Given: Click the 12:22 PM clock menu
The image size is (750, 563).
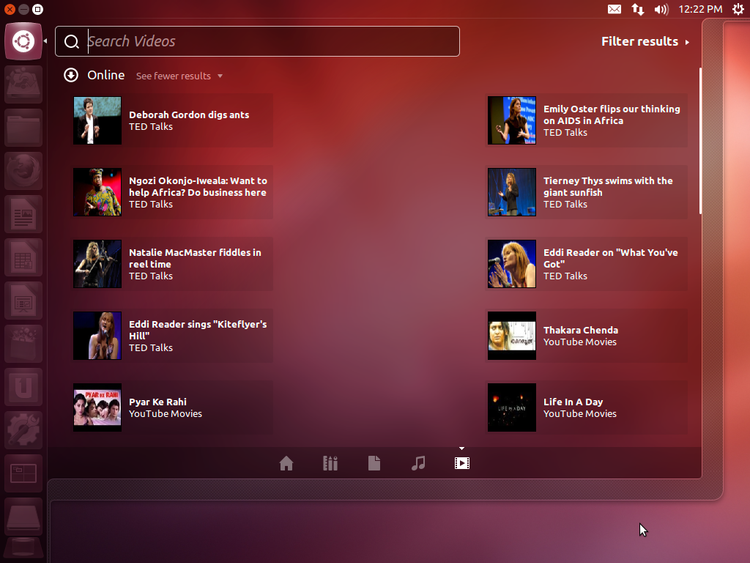Looking at the screenshot, I should pos(700,9).
